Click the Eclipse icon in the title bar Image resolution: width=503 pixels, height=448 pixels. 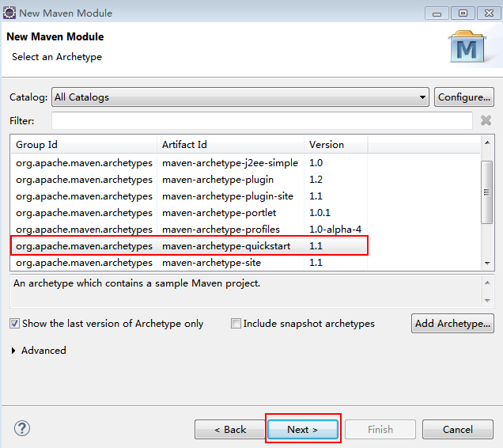click(9, 13)
